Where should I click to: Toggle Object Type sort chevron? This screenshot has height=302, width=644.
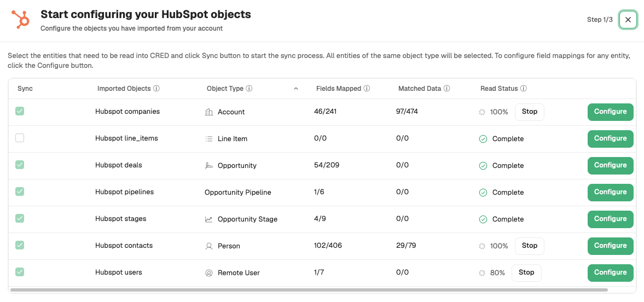(x=295, y=89)
